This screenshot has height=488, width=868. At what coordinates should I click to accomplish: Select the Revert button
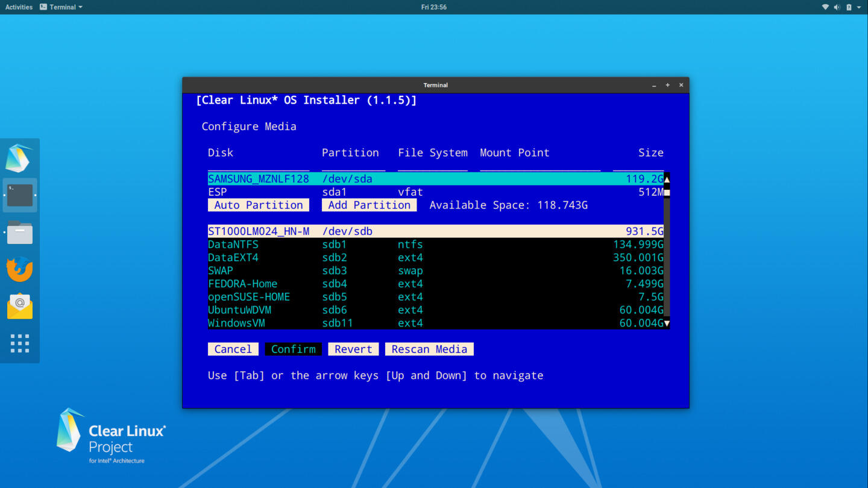pyautogui.click(x=353, y=349)
